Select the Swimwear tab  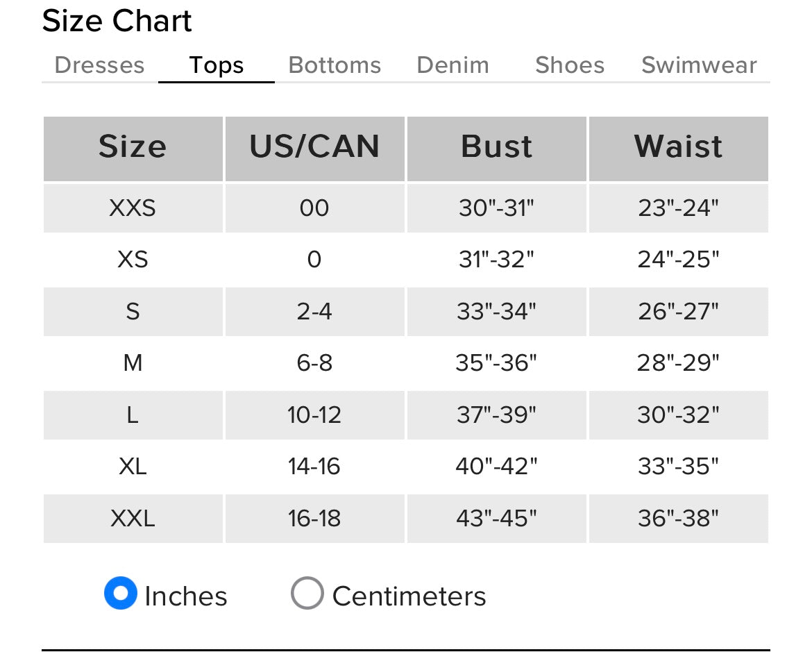point(699,65)
